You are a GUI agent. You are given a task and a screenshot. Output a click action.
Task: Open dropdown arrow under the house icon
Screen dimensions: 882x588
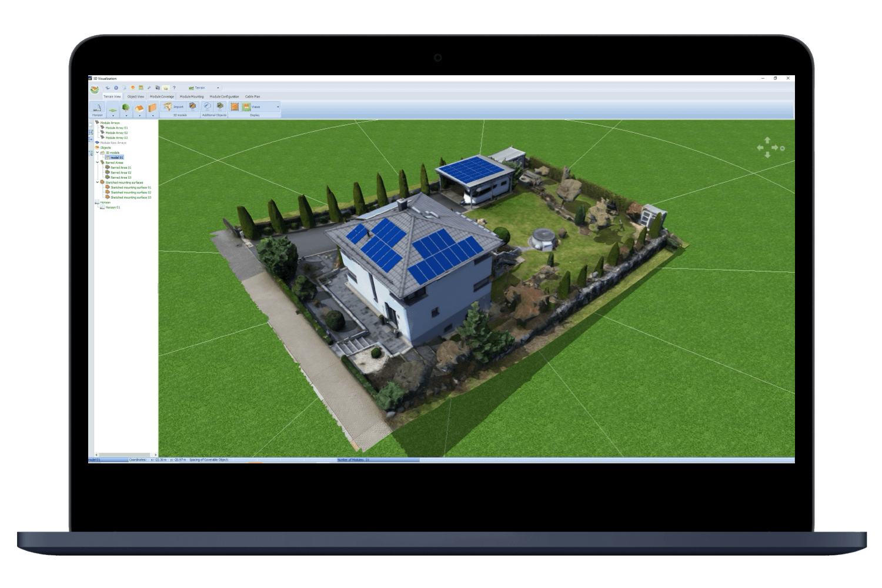point(139,116)
